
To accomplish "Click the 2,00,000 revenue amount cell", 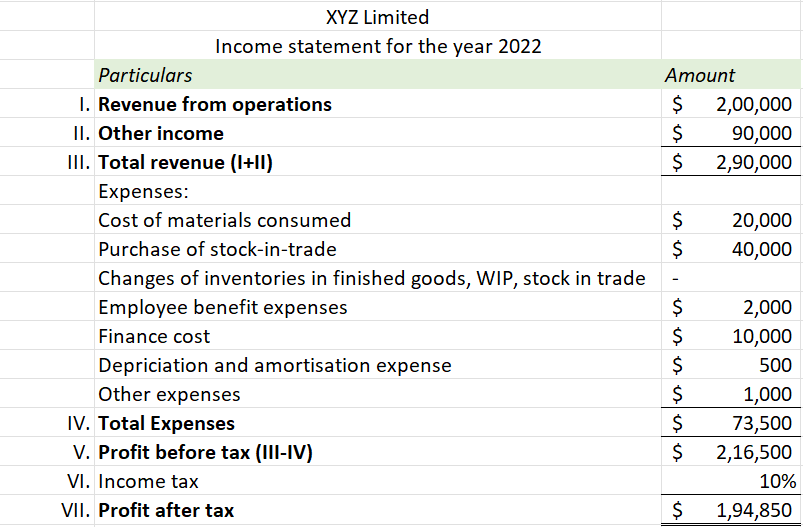I will click(753, 104).
